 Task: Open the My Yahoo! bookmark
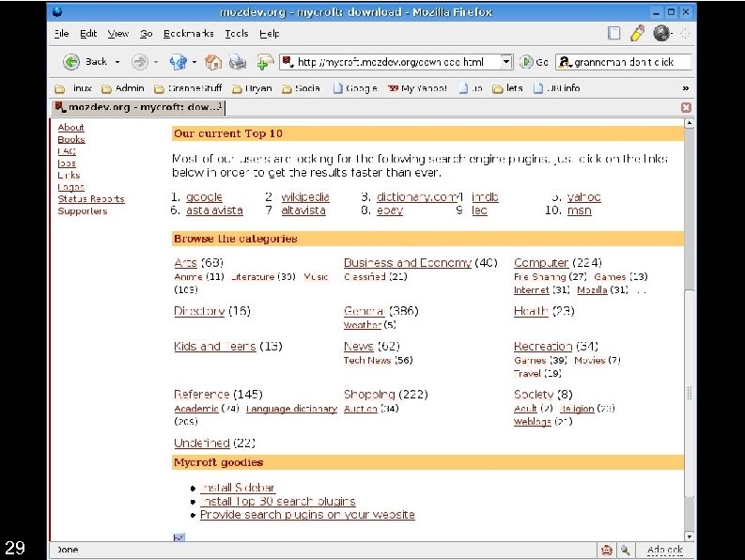(x=417, y=88)
